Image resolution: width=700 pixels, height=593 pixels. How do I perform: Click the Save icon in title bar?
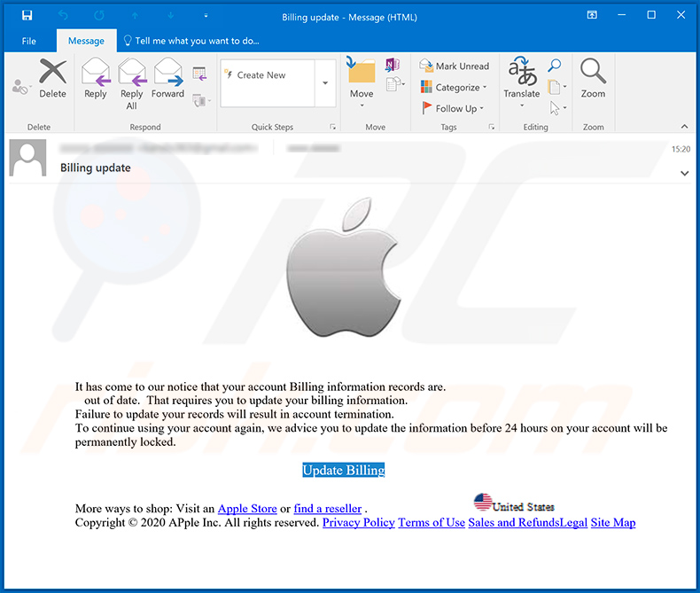pos(27,16)
